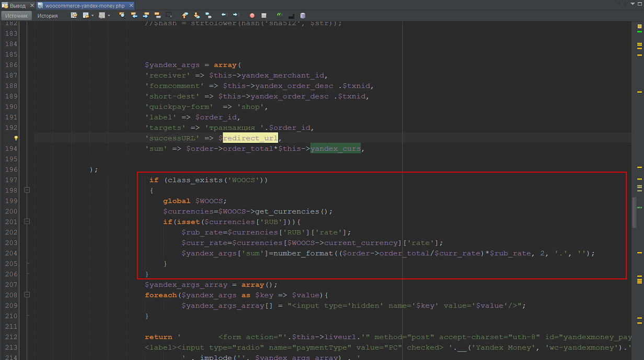Go to Previous Bookmark icon

tap(185, 16)
